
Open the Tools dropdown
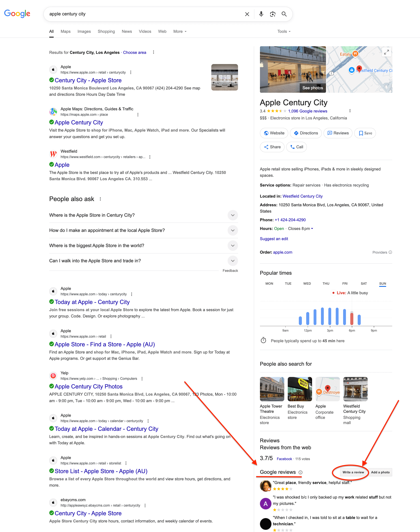[284, 31]
